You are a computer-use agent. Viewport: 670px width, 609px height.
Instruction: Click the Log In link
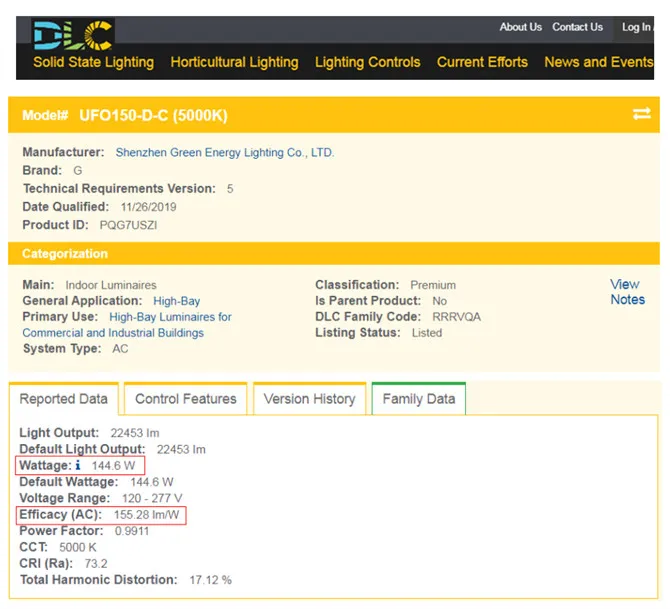point(636,27)
